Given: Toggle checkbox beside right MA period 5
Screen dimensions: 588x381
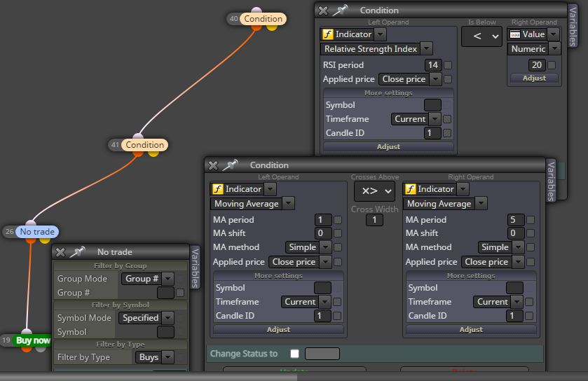Looking at the screenshot, I should (x=531, y=220).
